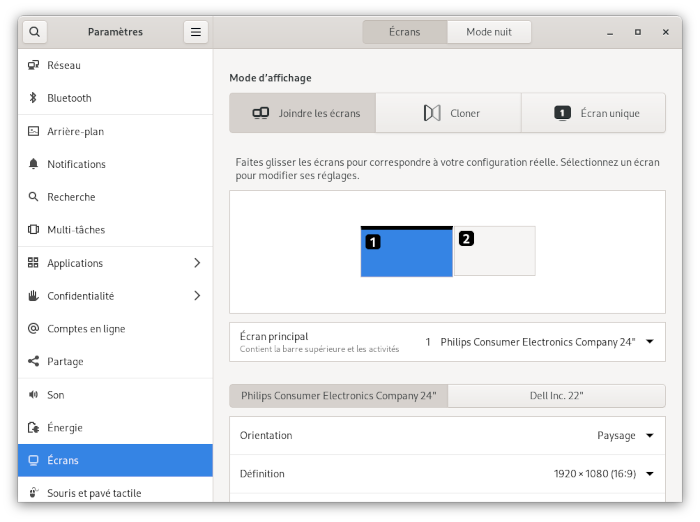Click the Écrans monitor icon in sidebar
Viewport: 700px width, 522px height.
(33, 460)
